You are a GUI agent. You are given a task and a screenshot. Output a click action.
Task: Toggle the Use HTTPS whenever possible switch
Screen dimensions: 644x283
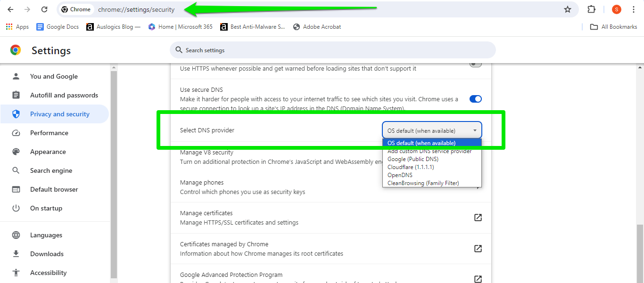(x=476, y=64)
